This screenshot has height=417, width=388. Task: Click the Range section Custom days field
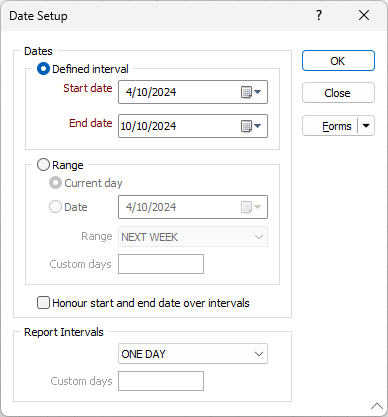tap(161, 264)
